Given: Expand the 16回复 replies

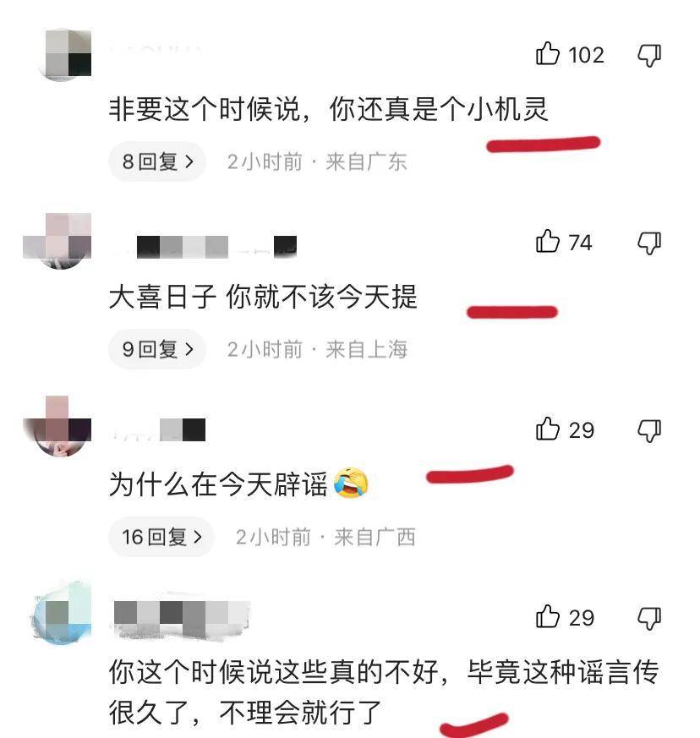Looking at the screenshot, I should (161, 537).
